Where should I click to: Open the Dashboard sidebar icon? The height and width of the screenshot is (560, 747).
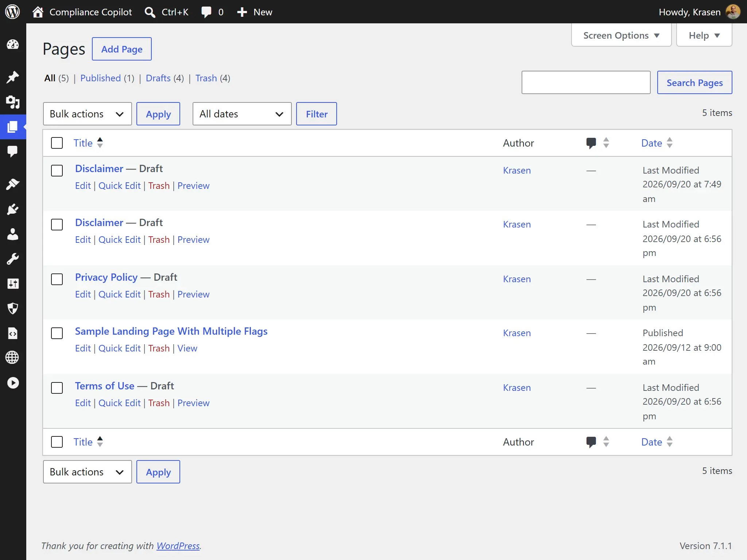pos(13,44)
